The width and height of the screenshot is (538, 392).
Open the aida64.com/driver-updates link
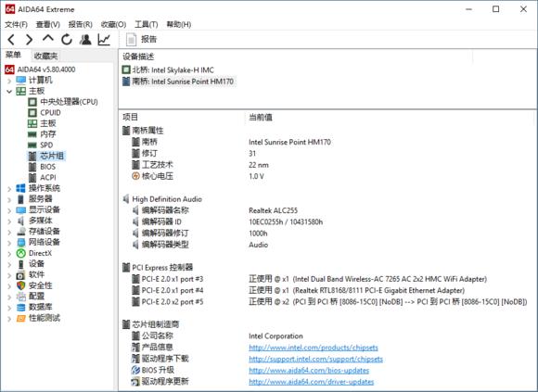(x=311, y=382)
